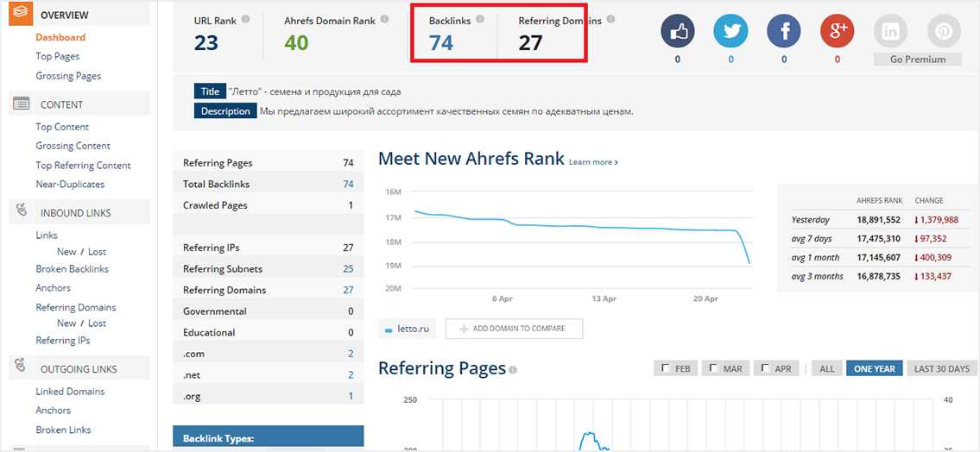The width and height of the screenshot is (980, 452).
Task: Click the greyed Pinterest icon
Action: pyautogui.click(x=944, y=31)
